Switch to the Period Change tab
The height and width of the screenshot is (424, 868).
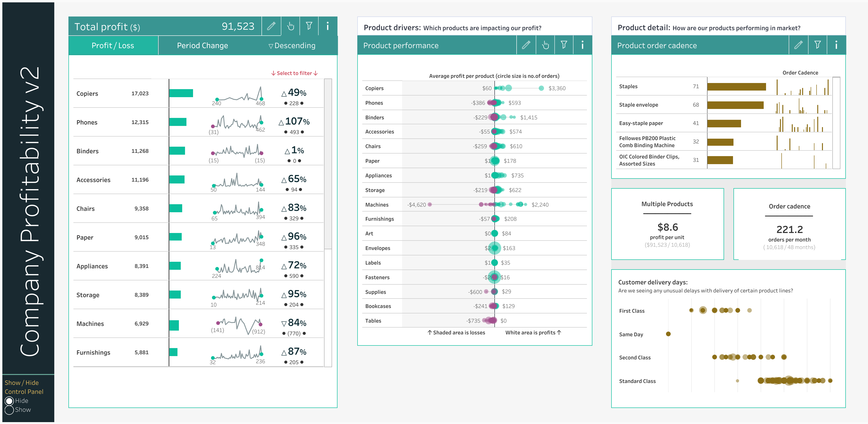(202, 46)
